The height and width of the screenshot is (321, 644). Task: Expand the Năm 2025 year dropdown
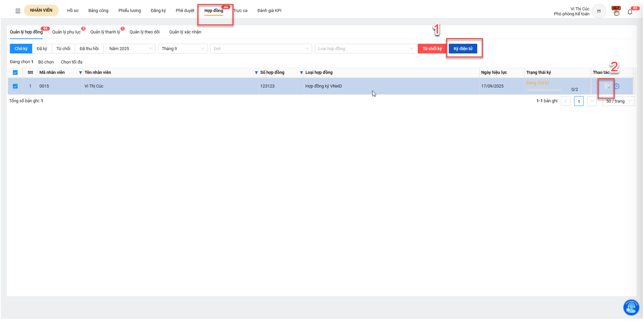(x=130, y=49)
